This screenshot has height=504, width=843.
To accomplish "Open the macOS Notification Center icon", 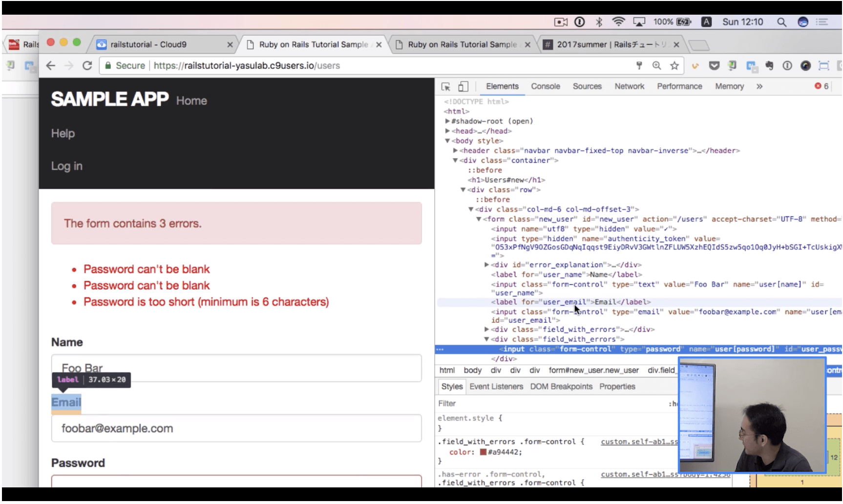I will (x=822, y=22).
